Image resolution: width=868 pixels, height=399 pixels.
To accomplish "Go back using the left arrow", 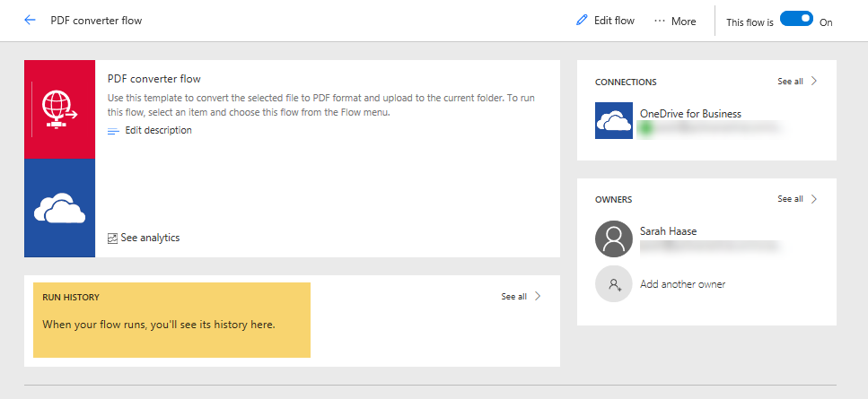I will [x=30, y=21].
